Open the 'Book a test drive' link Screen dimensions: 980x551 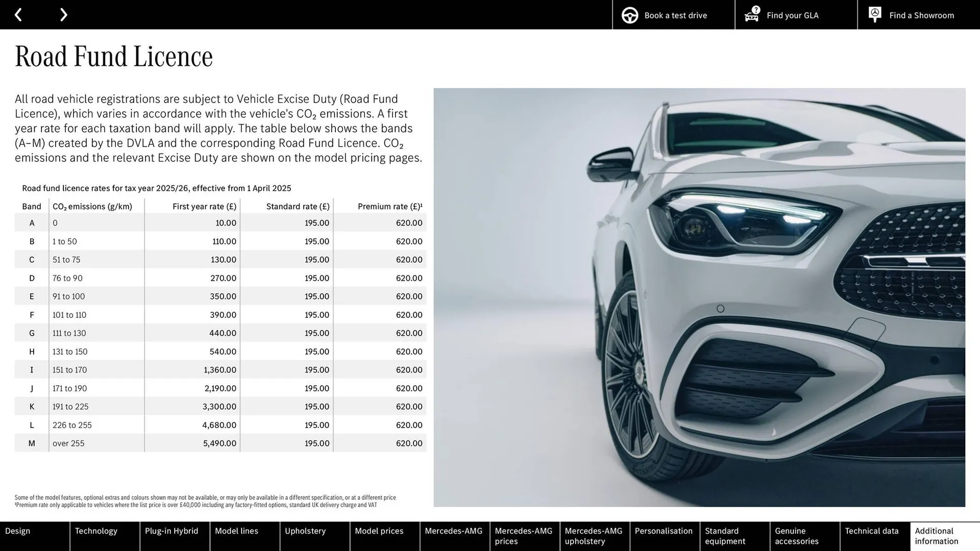pyautogui.click(x=675, y=15)
